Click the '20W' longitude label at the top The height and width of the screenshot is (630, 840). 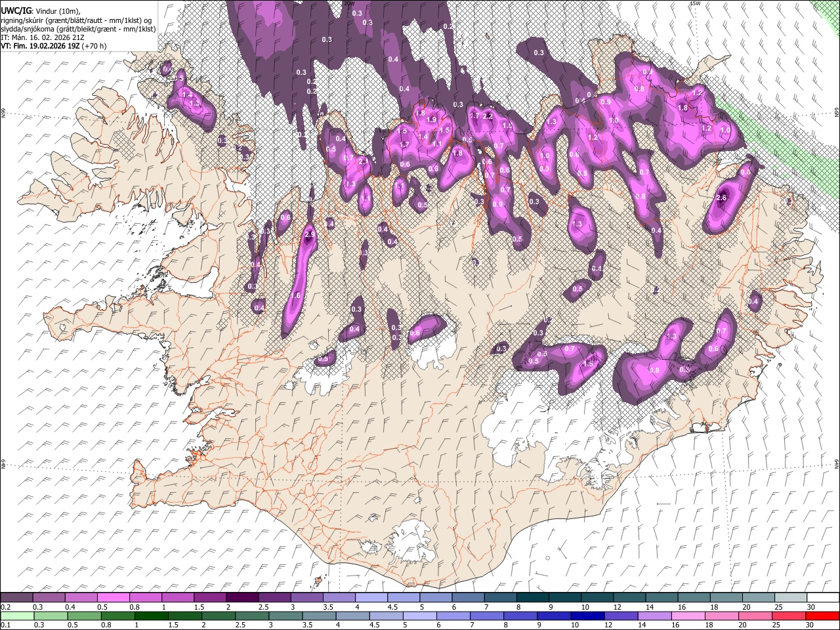[349, 3]
